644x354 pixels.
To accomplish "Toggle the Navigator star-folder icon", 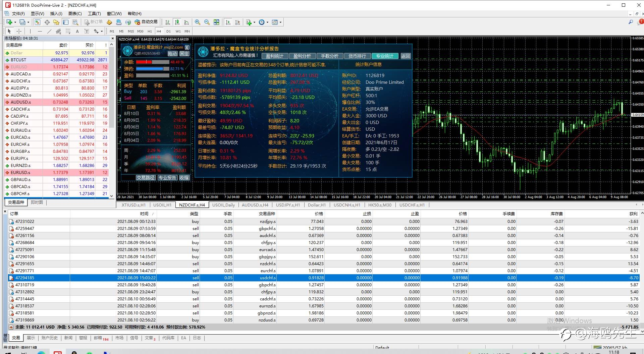I will [x=56, y=22].
